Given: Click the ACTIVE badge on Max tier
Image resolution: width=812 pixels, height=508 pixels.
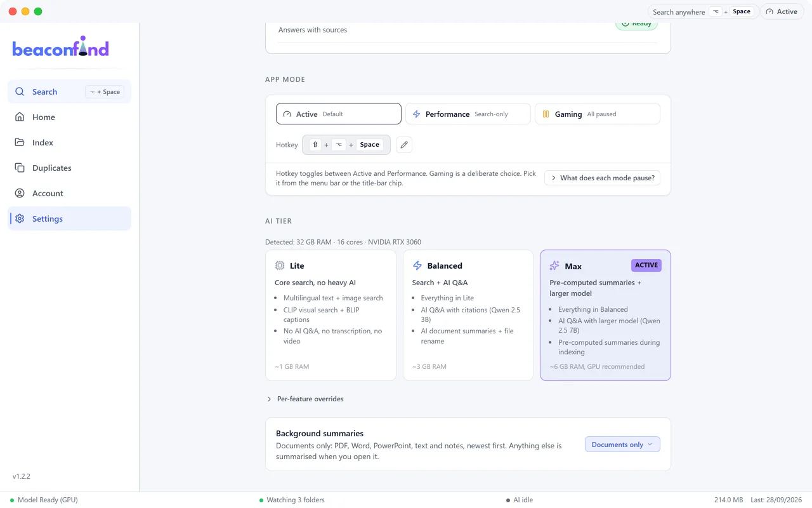Looking at the screenshot, I should coord(646,265).
